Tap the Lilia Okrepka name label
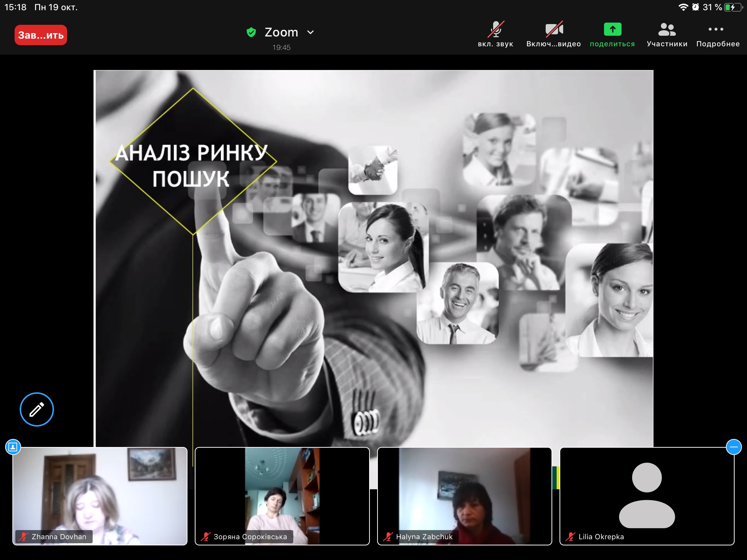Viewport: 747px width, 560px height. click(601, 537)
